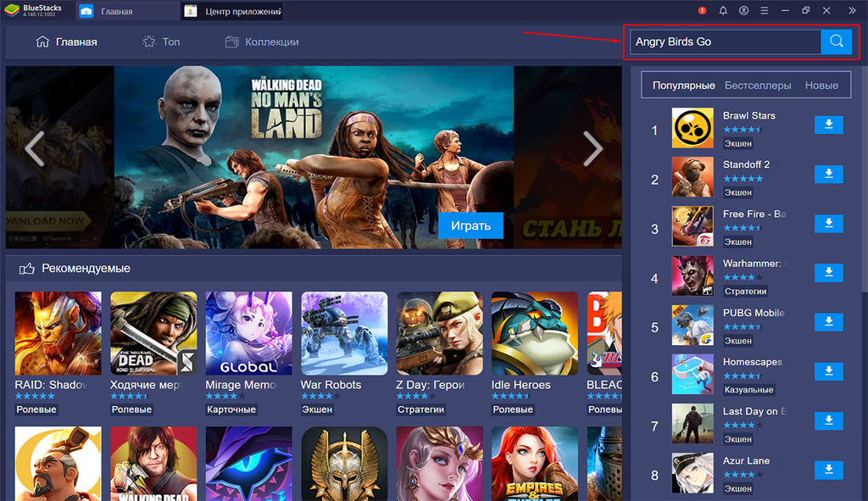Focus the Angry Birds Go search field
Viewport: 868px width, 501px height.
(x=726, y=42)
